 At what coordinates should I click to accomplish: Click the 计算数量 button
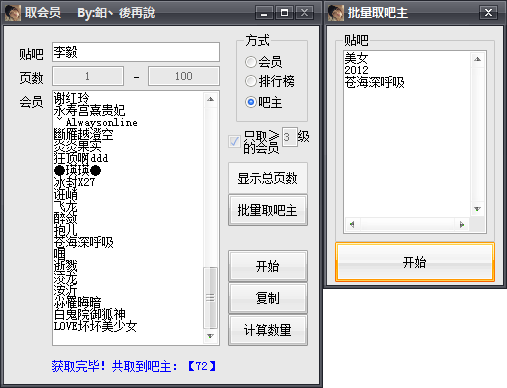pos(268,330)
